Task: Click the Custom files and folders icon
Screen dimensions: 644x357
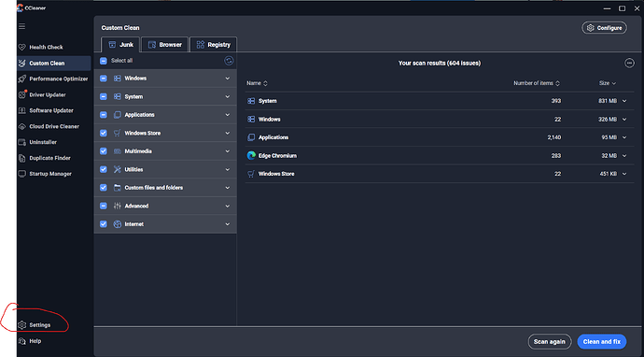Action: [118, 188]
